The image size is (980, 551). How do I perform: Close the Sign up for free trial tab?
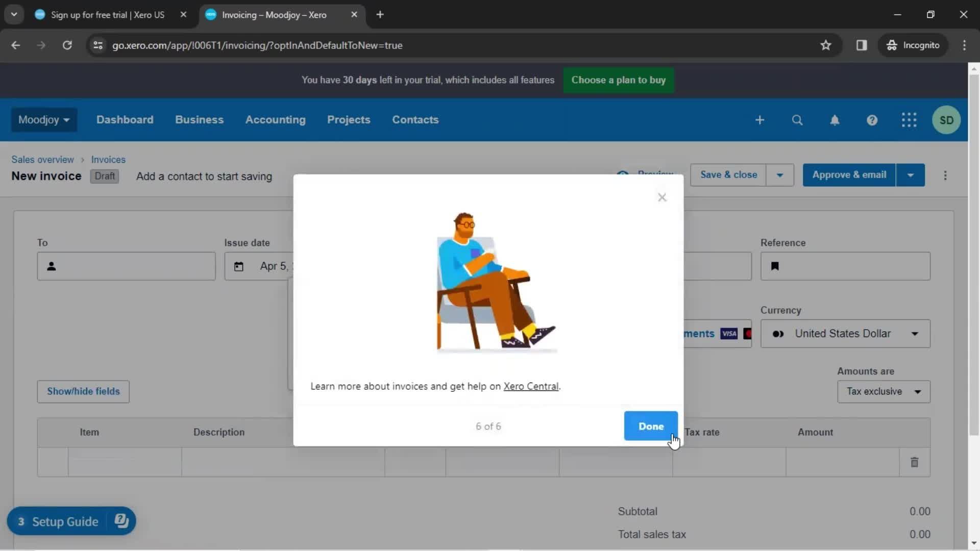pyautogui.click(x=183, y=15)
